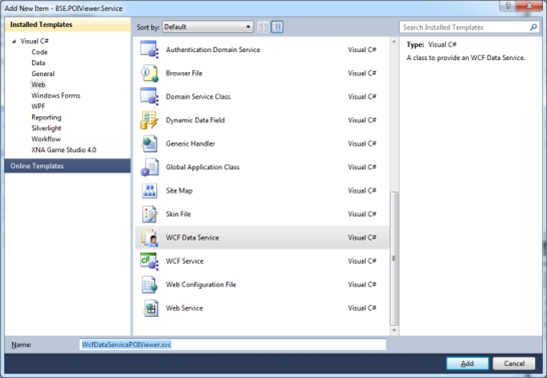Viewport: 547px width, 378px height.
Task: Select XNA Game Studio 4.0 category
Action: [x=64, y=150]
